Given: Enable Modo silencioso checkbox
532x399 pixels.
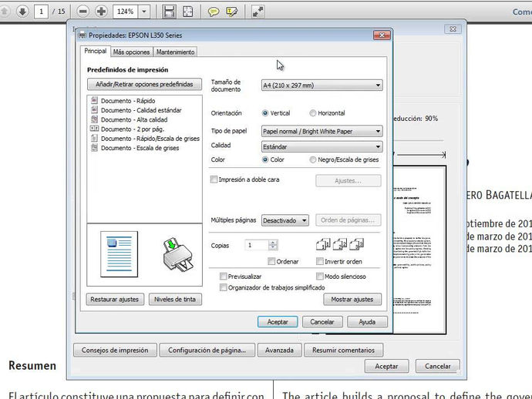Looking at the screenshot, I should tap(320, 277).
